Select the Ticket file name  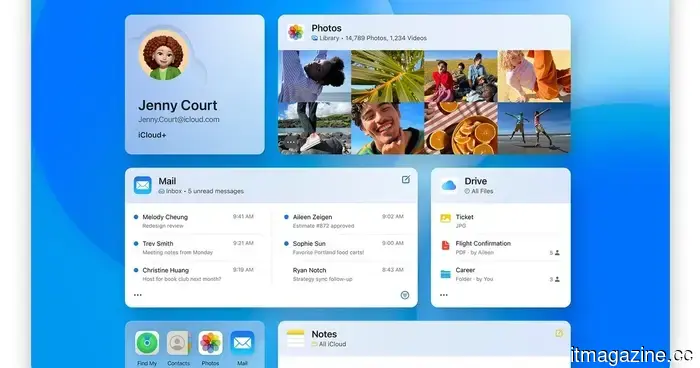(464, 217)
